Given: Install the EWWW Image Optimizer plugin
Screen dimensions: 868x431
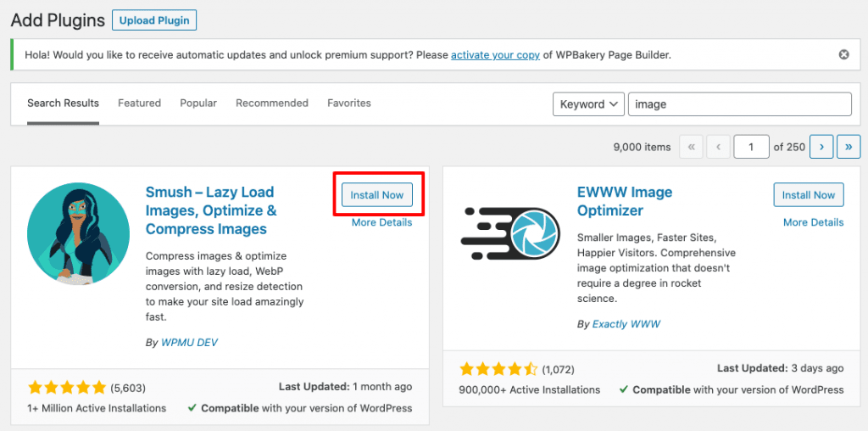Looking at the screenshot, I should pos(809,195).
